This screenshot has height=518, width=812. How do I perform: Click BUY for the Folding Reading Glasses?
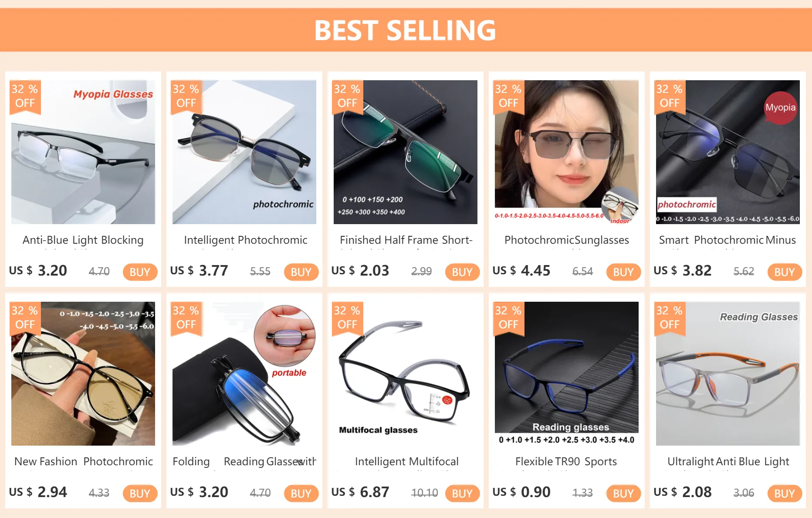click(x=301, y=493)
